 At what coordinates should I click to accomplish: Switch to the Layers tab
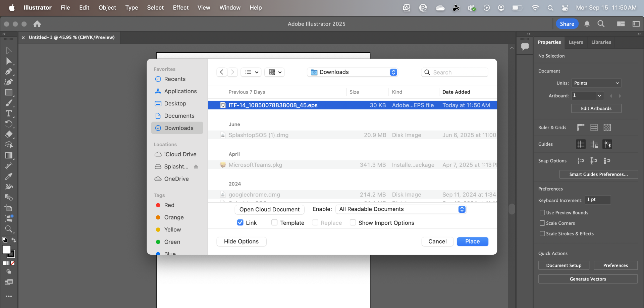[x=576, y=42]
